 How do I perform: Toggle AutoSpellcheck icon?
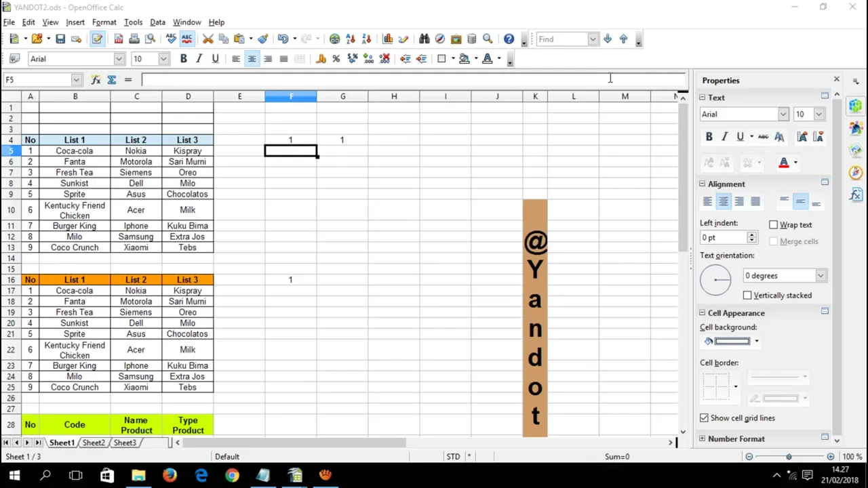click(x=187, y=39)
